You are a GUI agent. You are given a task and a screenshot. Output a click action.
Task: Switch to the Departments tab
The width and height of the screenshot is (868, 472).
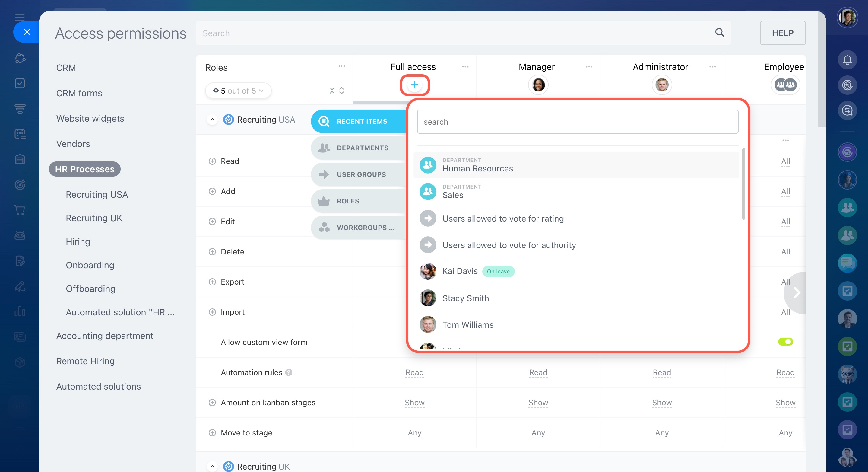[x=362, y=148]
